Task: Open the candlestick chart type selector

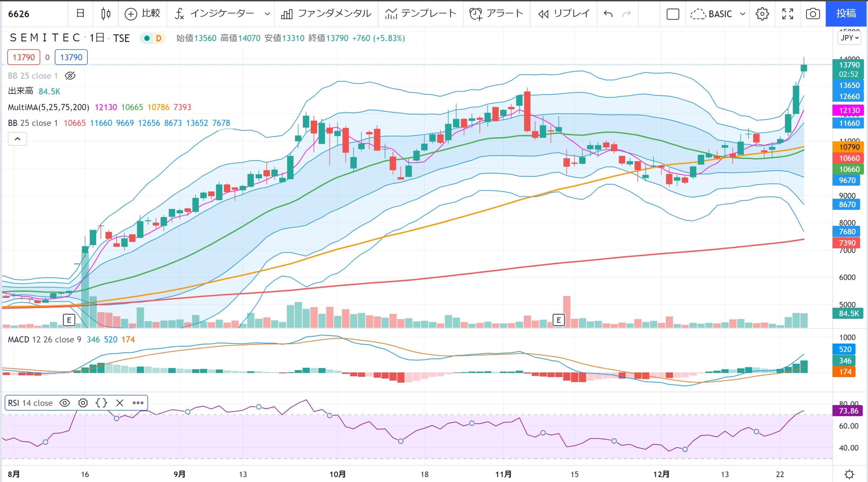Action: click(105, 14)
